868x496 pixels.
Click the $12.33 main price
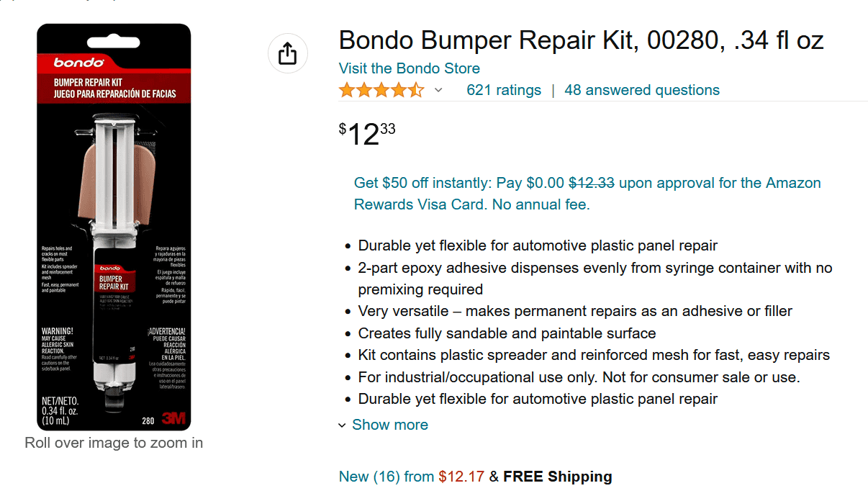click(x=367, y=134)
